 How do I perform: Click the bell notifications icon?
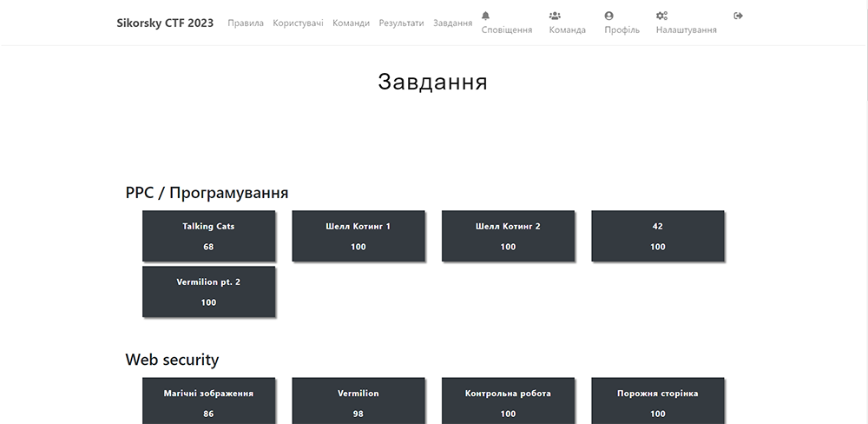(x=485, y=16)
